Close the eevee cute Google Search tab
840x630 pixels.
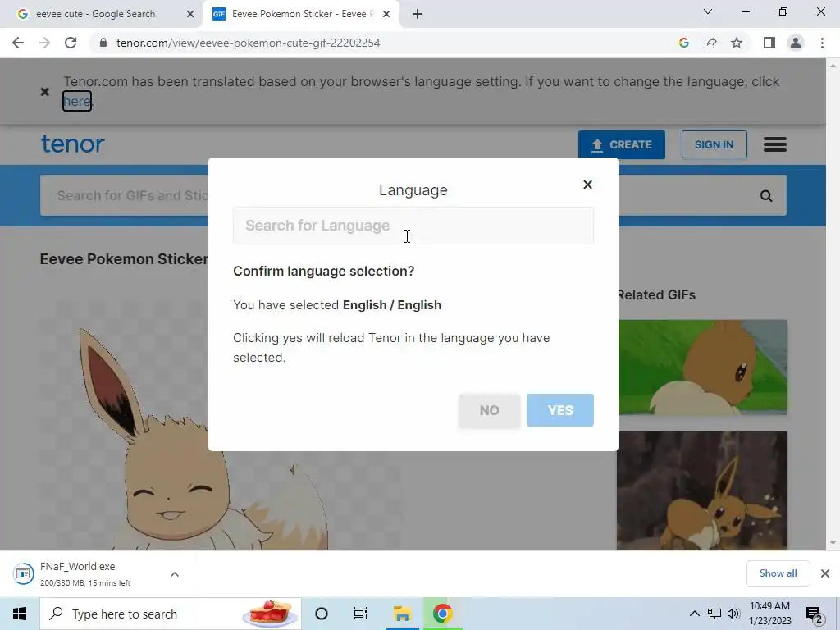190,14
